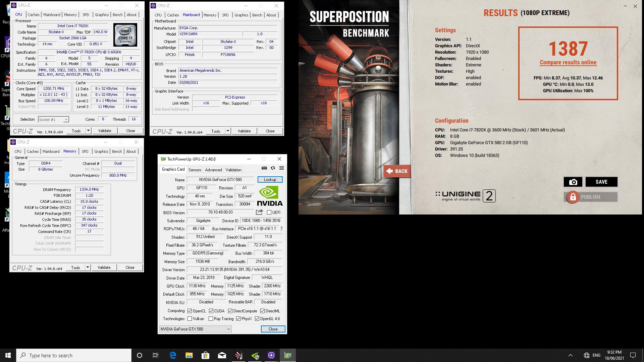Expand Tools arrow in CPU-Z Mainboard window
Screen dimensions: 644x362
(228, 131)
